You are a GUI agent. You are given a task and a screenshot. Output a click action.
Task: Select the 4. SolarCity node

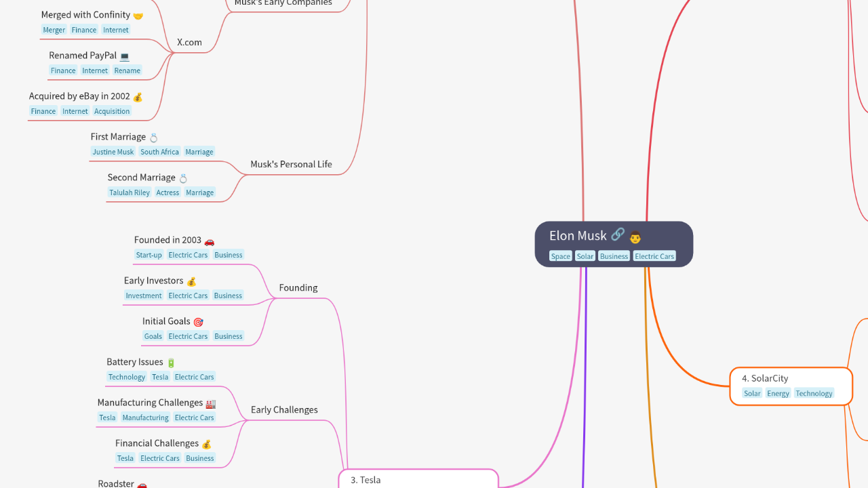point(791,386)
